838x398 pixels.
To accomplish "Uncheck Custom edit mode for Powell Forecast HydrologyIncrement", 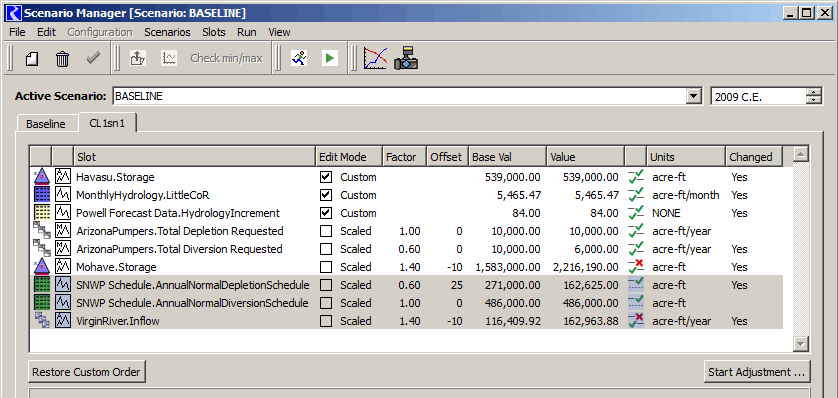I will pos(325,213).
